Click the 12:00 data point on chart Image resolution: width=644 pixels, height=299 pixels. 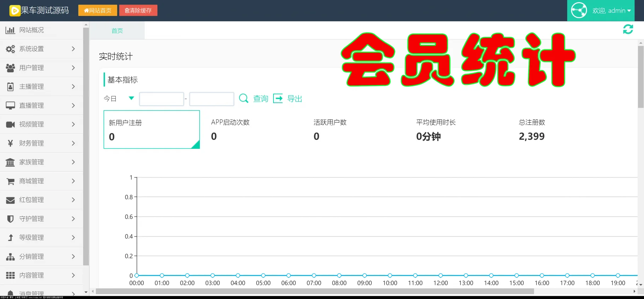pos(441,275)
